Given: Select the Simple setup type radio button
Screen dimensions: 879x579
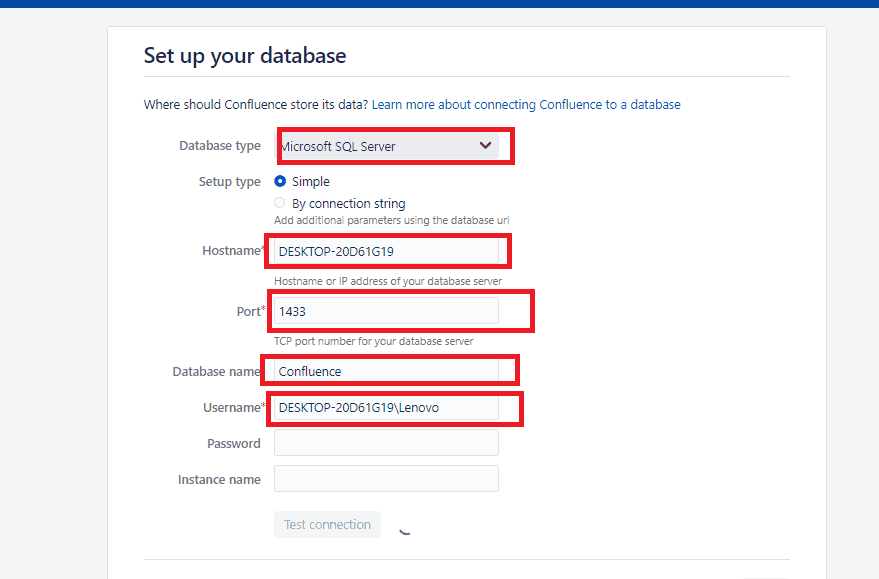Looking at the screenshot, I should 280,182.
